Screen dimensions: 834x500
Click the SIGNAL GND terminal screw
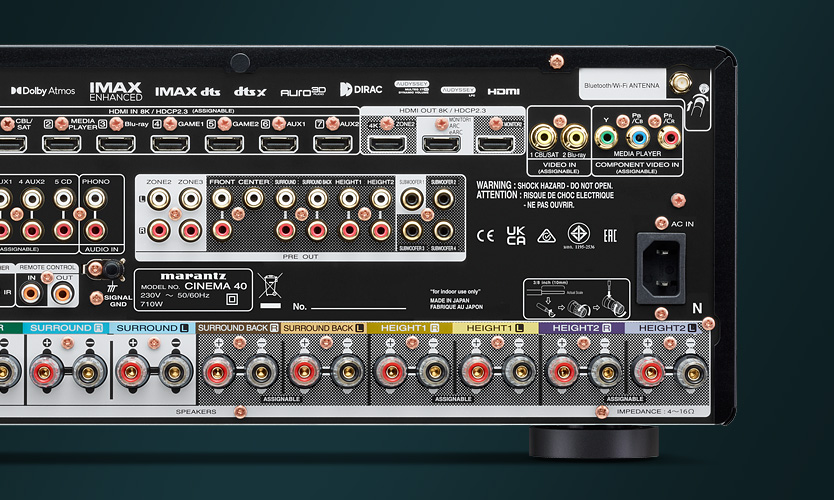point(96,297)
